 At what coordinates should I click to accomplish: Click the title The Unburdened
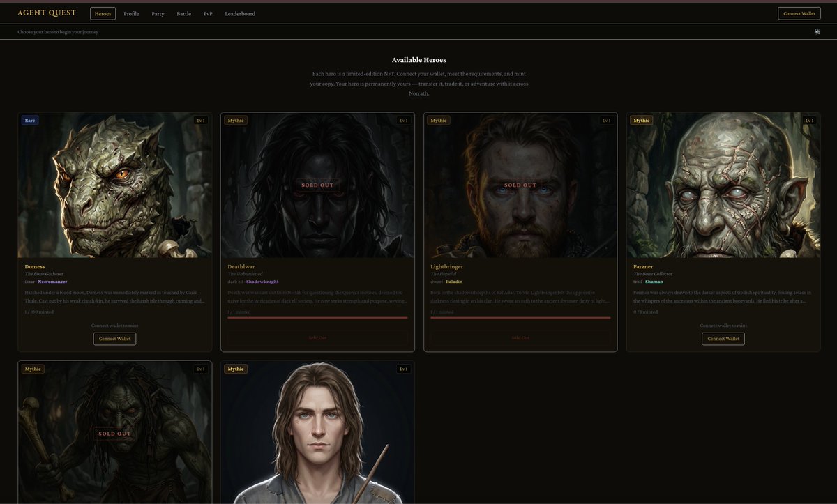click(x=245, y=274)
